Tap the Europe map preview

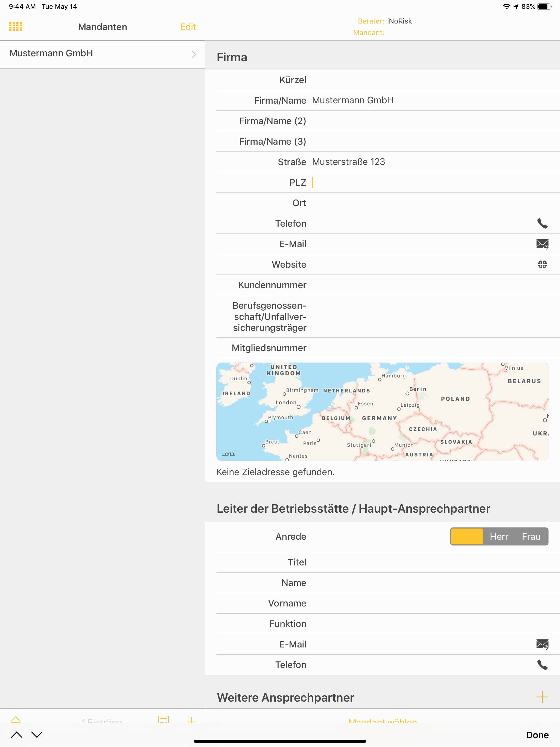click(382, 412)
